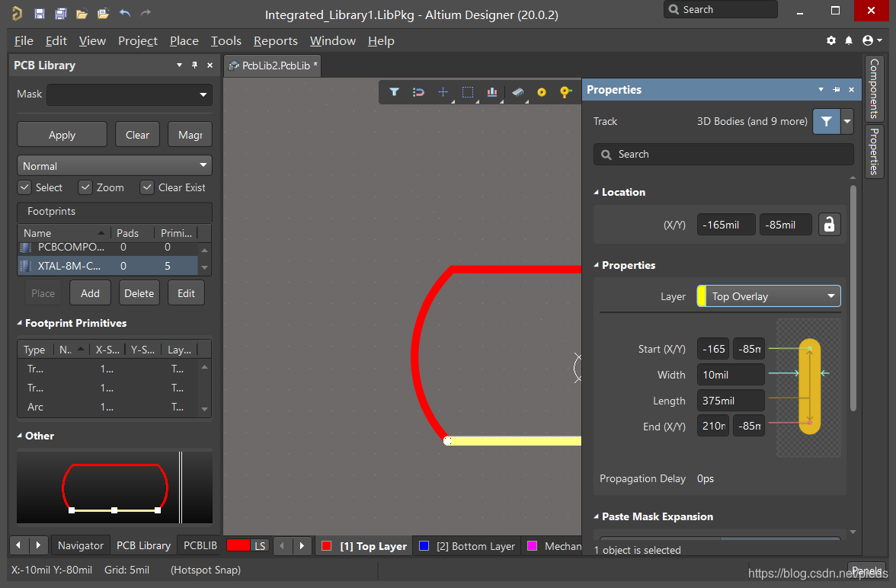Click the selection filter icon in canvas toolbar

click(394, 92)
